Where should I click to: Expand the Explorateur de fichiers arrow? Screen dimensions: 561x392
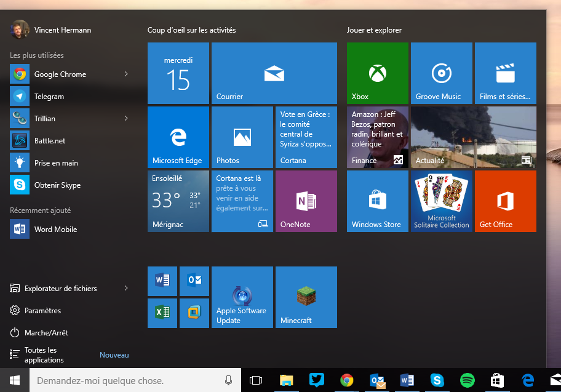coord(126,288)
